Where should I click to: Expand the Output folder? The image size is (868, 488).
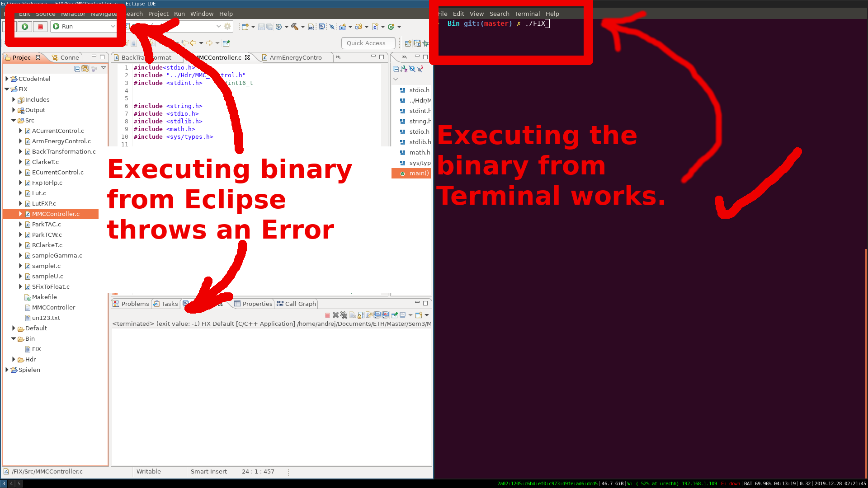pyautogui.click(x=14, y=110)
